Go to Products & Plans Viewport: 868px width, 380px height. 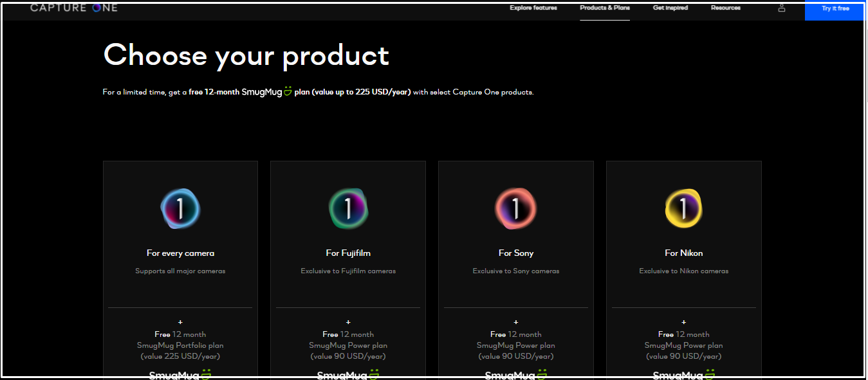tap(605, 8)
